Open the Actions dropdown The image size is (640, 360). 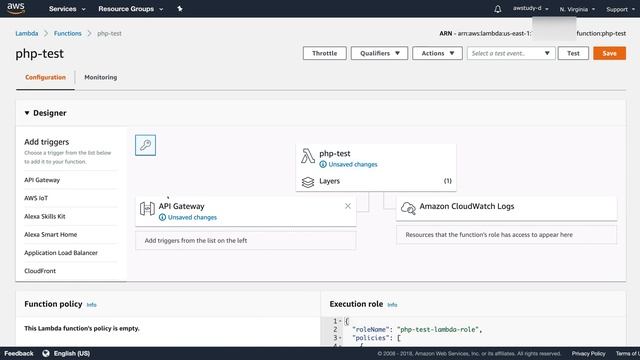(437, 53)
